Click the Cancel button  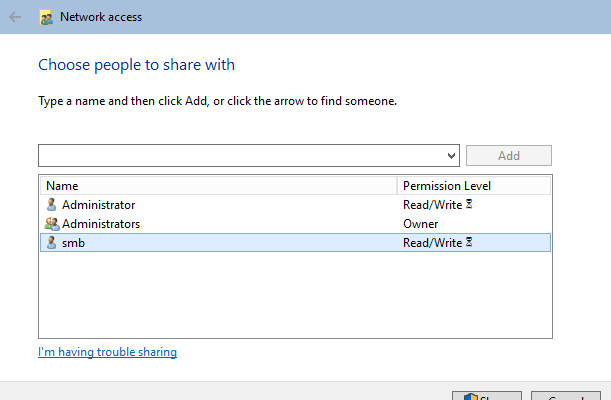tap(566, 396)
